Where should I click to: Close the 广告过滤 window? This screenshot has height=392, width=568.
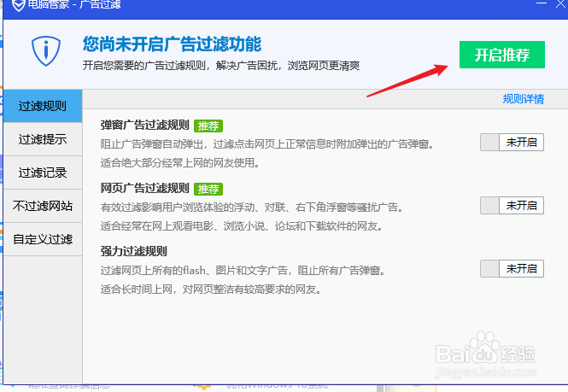[x=561, y=3]
